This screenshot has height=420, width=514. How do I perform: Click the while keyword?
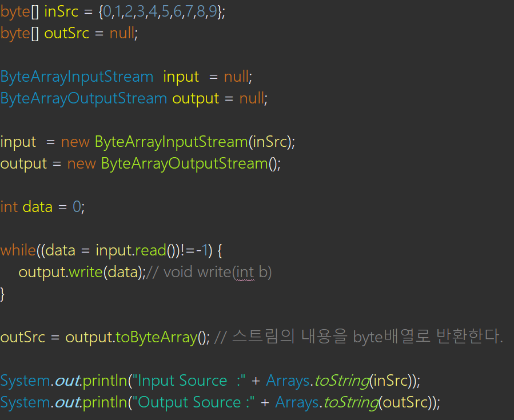[18, 251]
